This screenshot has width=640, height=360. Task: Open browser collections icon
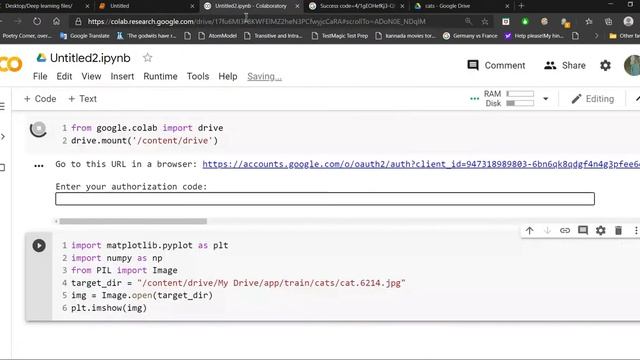(x=608, y=21)
